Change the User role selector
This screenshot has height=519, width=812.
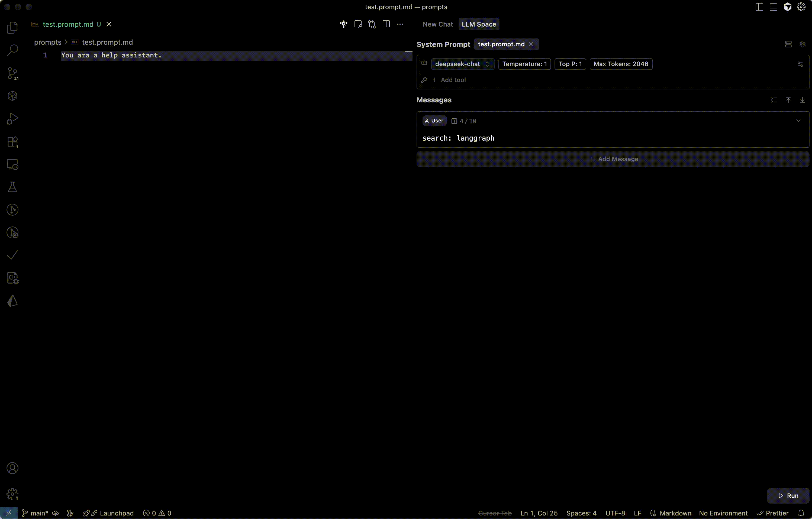tap(434, 121)
